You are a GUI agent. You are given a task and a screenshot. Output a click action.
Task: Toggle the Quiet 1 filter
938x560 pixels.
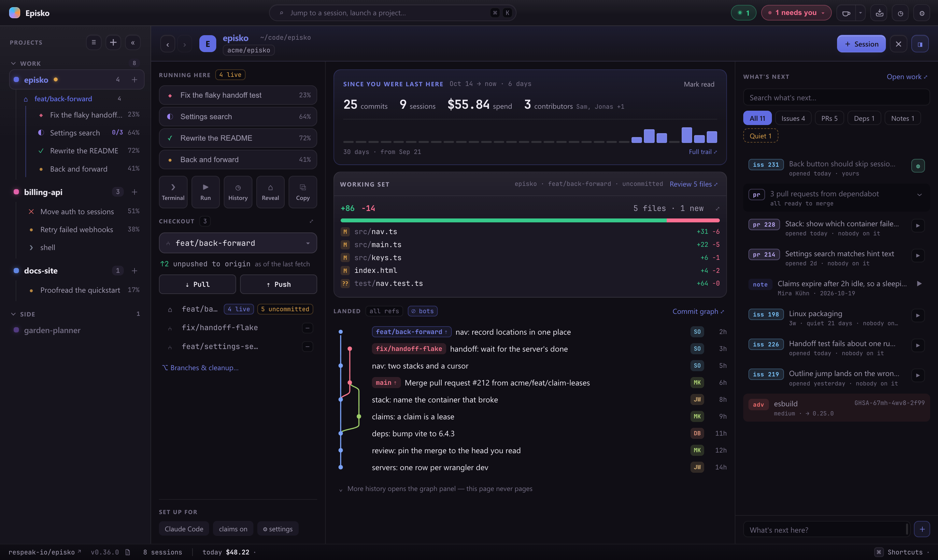[760, 136]
